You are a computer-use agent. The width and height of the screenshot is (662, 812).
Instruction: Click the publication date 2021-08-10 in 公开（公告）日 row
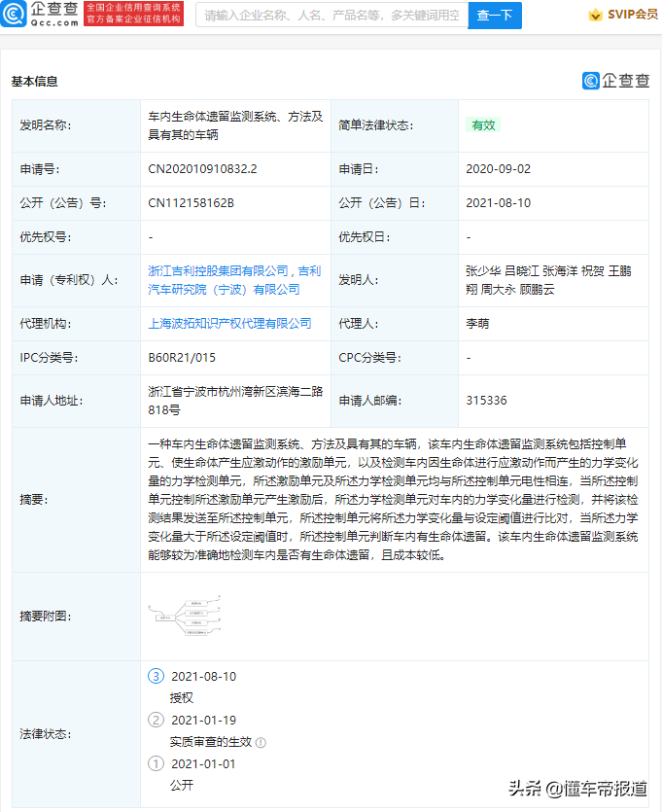click(x=498, y=203)
